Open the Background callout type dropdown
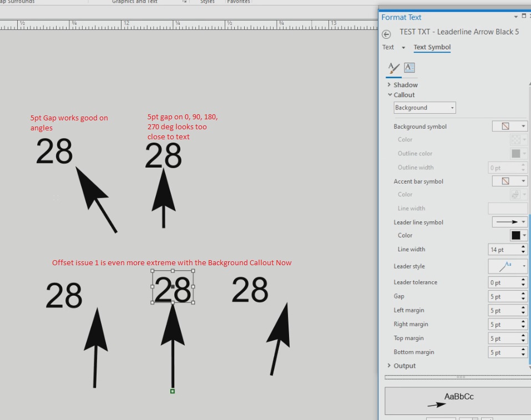This screenshot has height=420, width=531. [424, 107]
